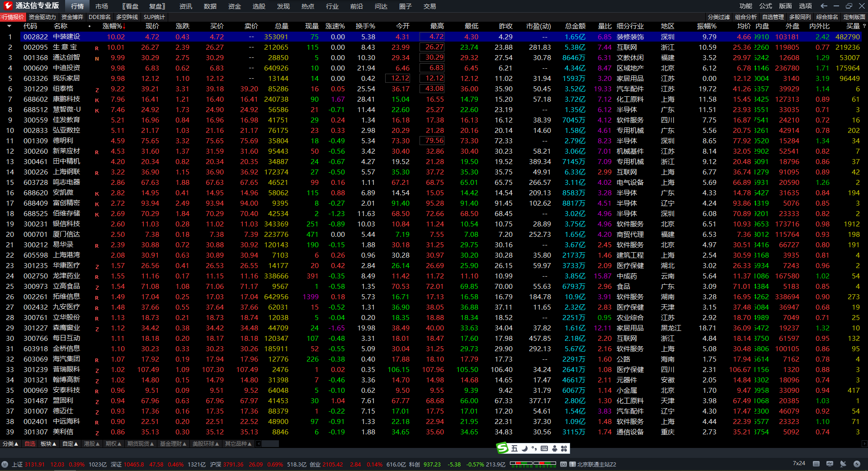Viewport: 868px width, 471px height.
Task: Expand the 基金理财 dropdown
Action: coord(173,444)
